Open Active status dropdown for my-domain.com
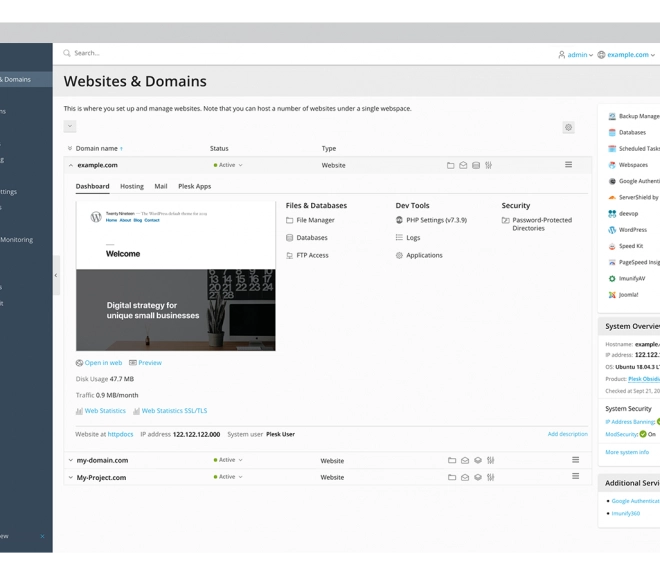The width and height of the screenshot is (660, 577). point(228,460)
